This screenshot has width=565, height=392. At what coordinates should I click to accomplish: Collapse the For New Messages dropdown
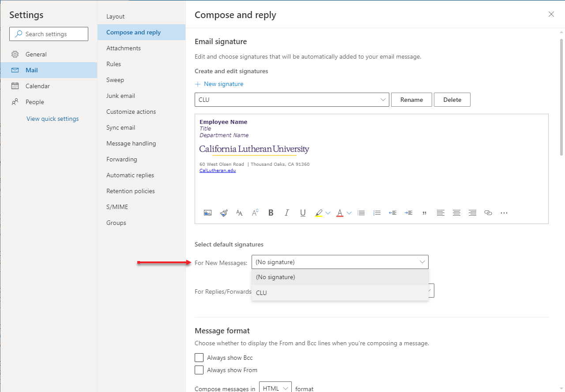[340, 262]
